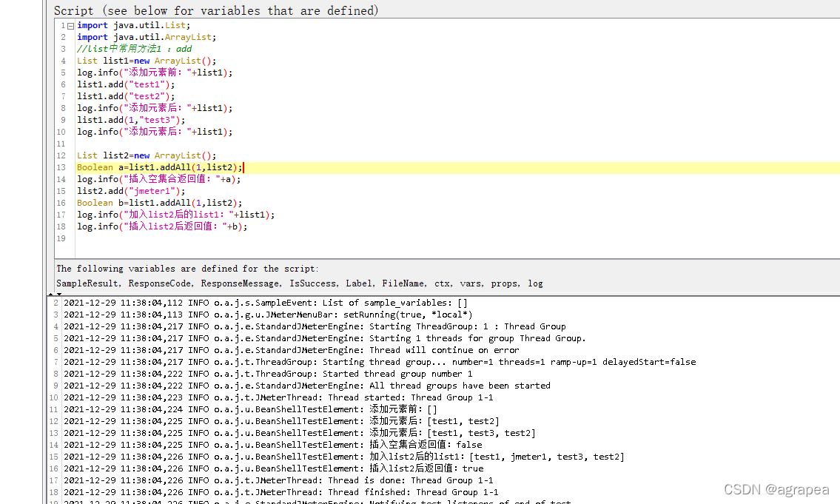Click the defined variables list 'SampleResult, ResponseCode...'
The height and width of the screenshot is (504, 840).
300,283
